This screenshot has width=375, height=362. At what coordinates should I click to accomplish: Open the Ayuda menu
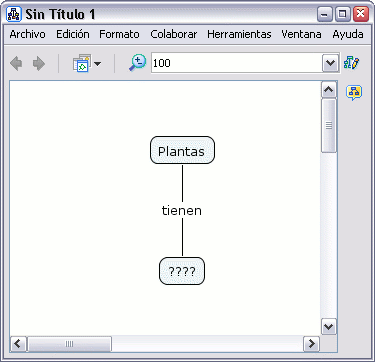[x=348, y=34]
